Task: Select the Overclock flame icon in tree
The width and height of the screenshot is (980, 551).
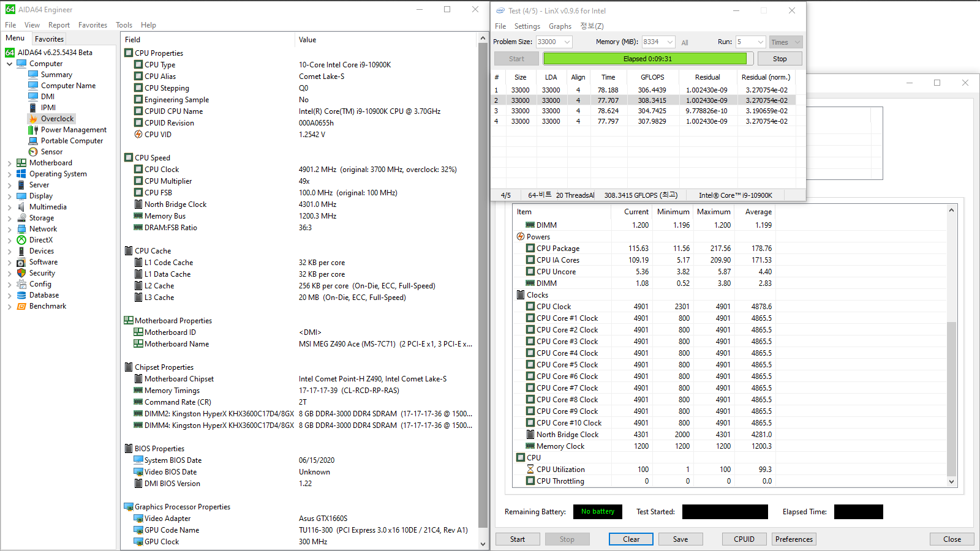Action: [33, 119]
